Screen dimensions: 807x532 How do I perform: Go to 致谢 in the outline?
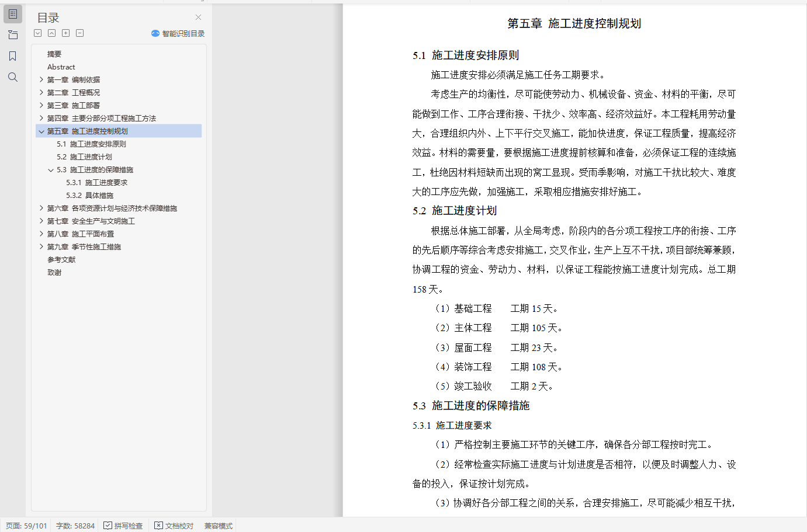point(54,272)
